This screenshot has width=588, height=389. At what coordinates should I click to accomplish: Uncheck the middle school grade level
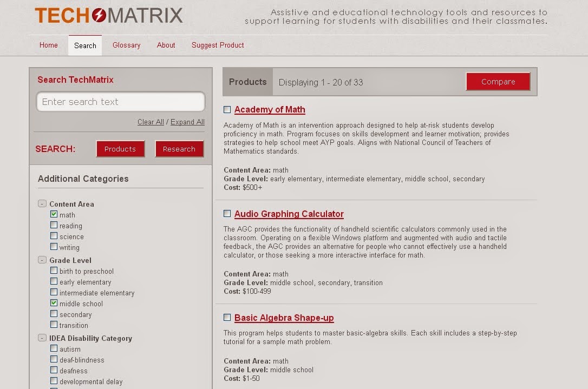pyautogui.click(x=54, y=303)
